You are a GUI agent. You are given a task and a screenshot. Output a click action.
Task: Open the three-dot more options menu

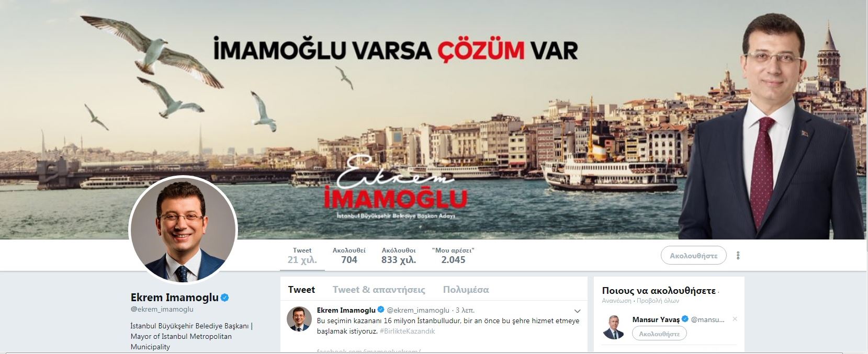click(x=738, y=256)
